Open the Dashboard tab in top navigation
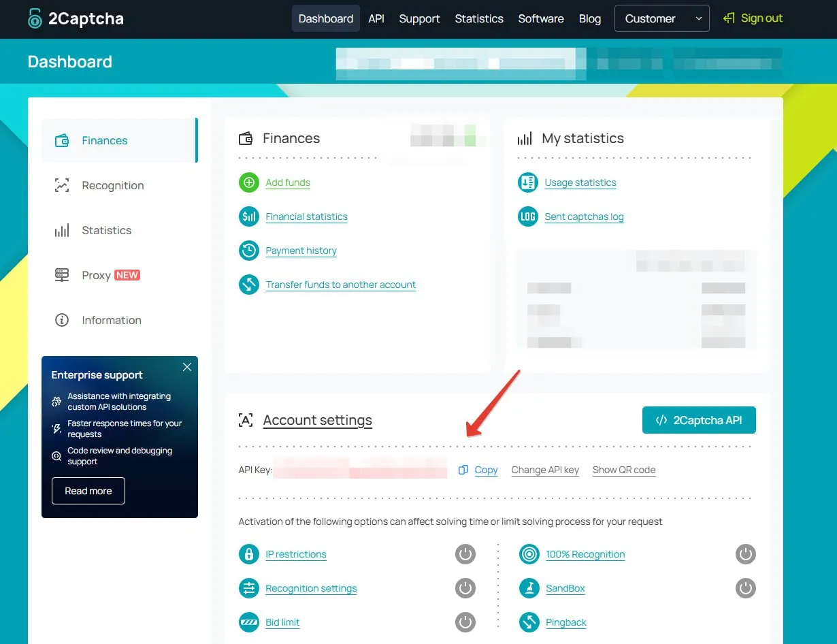837x644 pixels. 326,18
